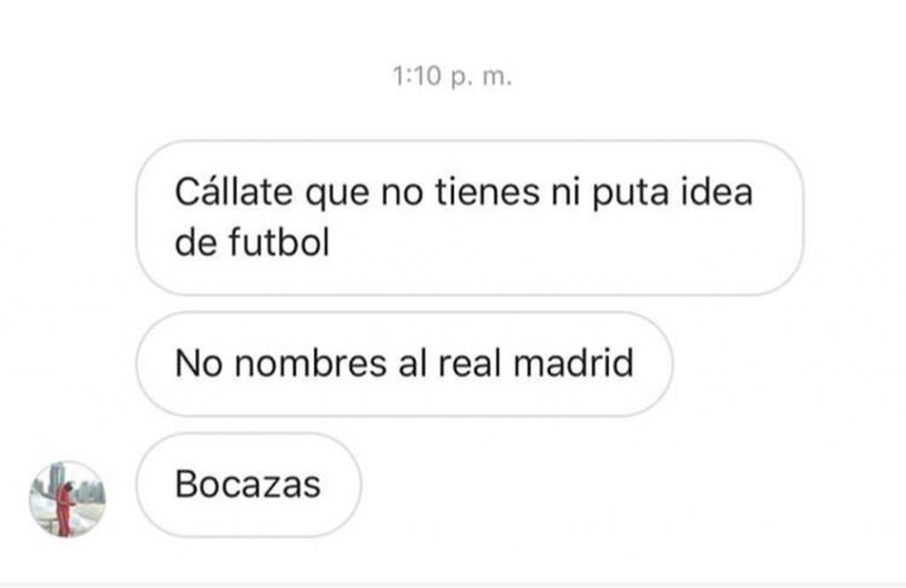Screen dimensions: 906x588
Task: Click the word "Cállate" in the first message
Action: click(234, 192)
